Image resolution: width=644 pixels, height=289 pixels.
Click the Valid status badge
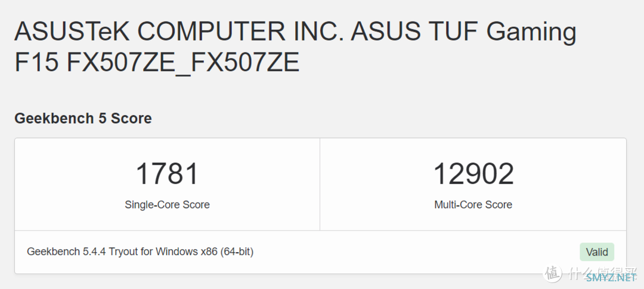(596, 252)
